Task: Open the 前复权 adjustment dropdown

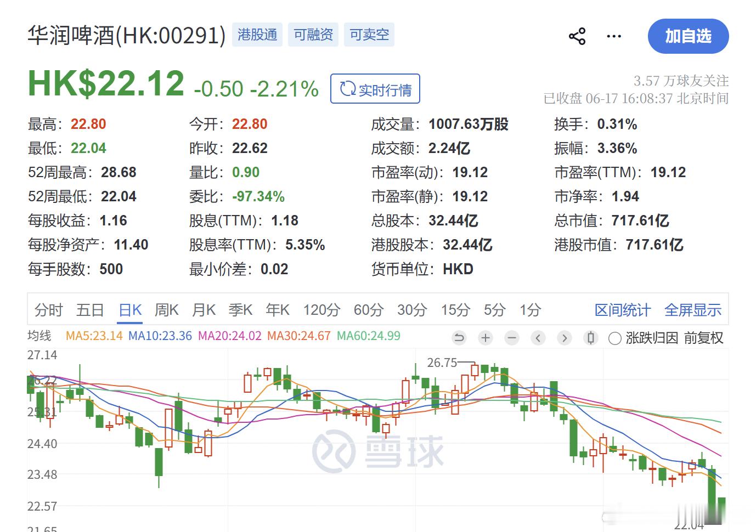Action: click(703, 338)
